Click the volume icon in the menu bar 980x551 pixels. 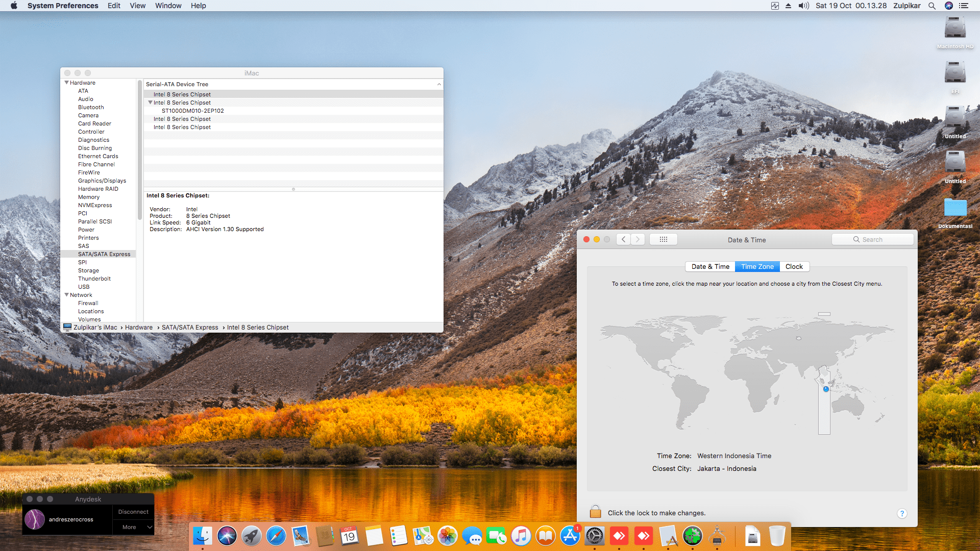[803, 6]
